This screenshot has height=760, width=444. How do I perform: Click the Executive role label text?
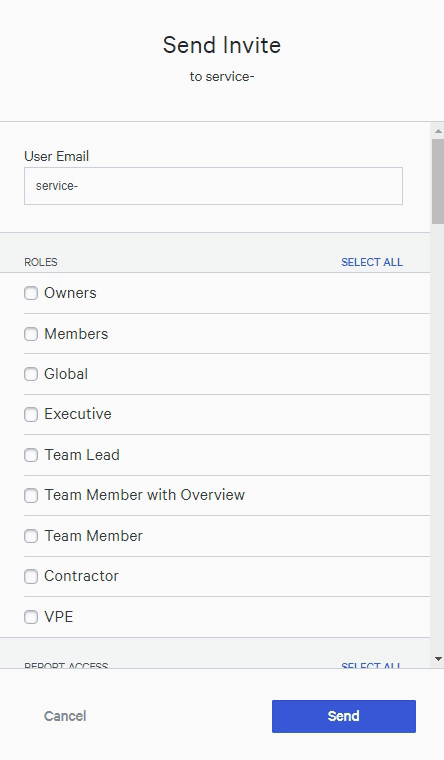coord(78,414)
